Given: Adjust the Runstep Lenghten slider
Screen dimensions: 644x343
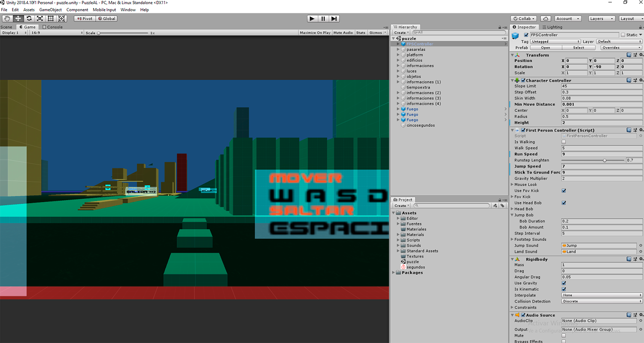Looking at the screenshot, I should click(x=605, y=160).
